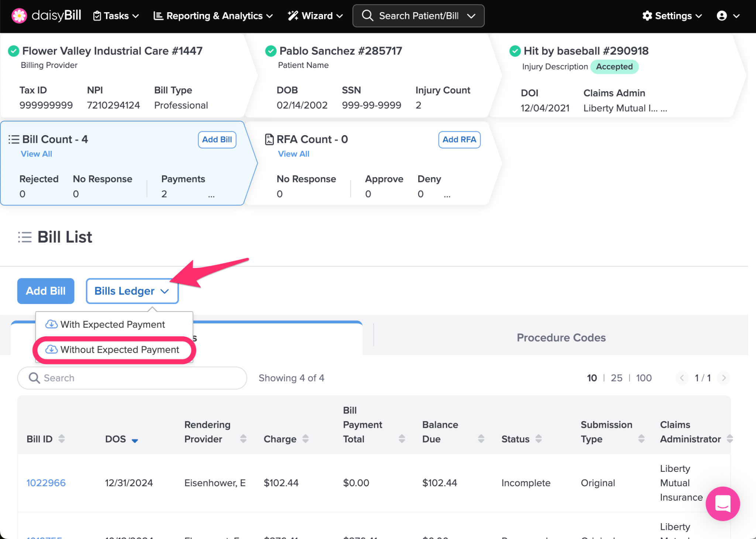Click the user account profile icon

pyautogui.click(x=722, y=16)
